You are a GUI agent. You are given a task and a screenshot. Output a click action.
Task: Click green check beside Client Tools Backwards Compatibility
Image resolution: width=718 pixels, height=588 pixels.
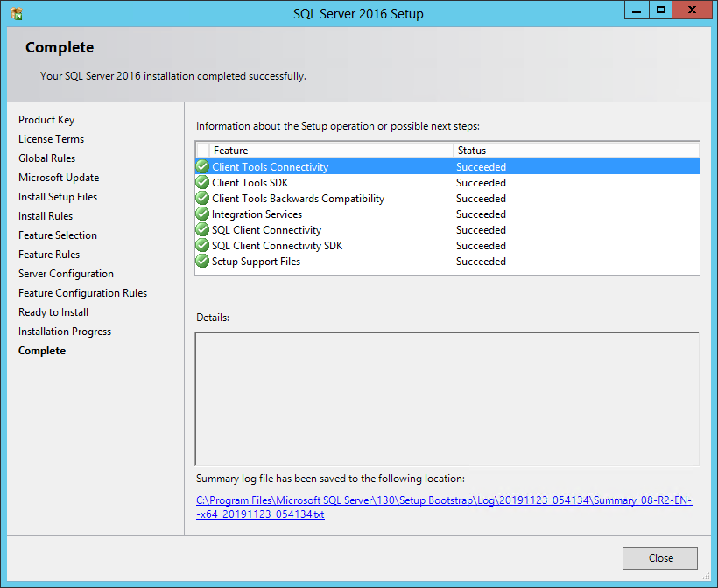(x=202, y=198)
